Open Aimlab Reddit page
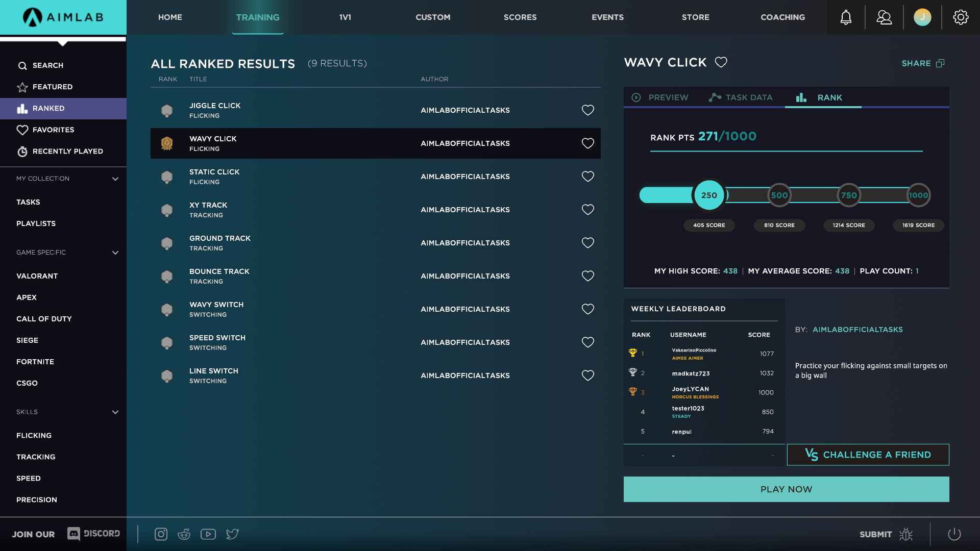Image resolution: width=980 pixels, height=551 pixels. (184, 534)
